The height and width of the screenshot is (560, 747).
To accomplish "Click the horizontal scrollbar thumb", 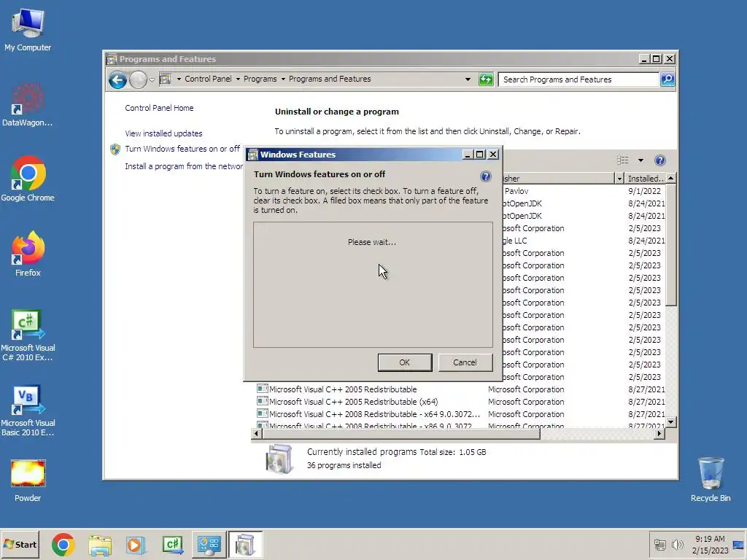I will [x=400, y=434].
